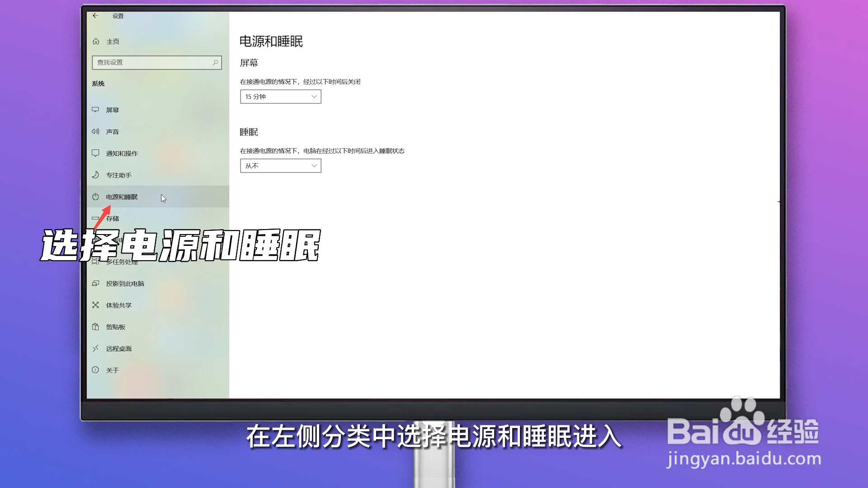This screenshot has height=488, width=868.
Task: Click the 电源和睡眠 power icon
Action: click(x=95, y=197)
